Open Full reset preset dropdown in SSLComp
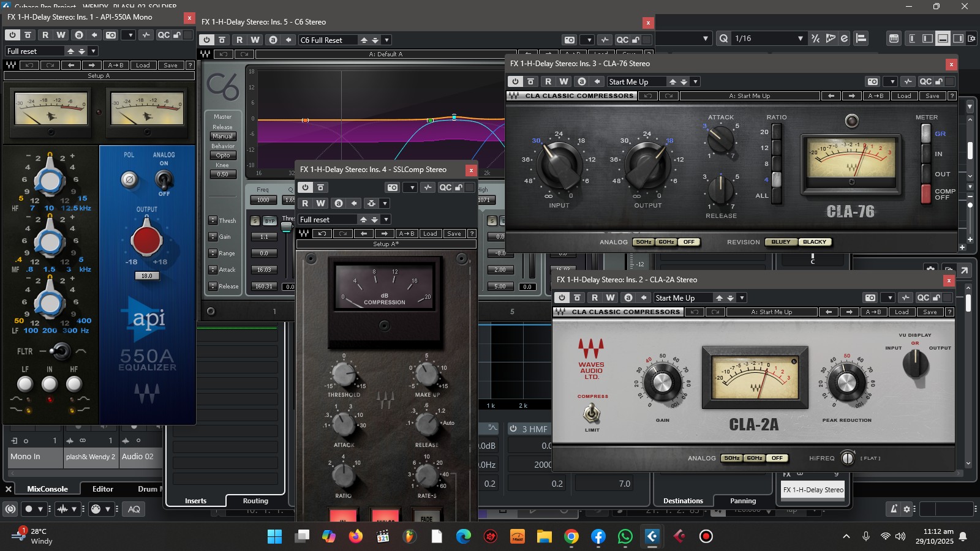The height and width of the screenshot is (551, 980). click(x=386, y=219)
